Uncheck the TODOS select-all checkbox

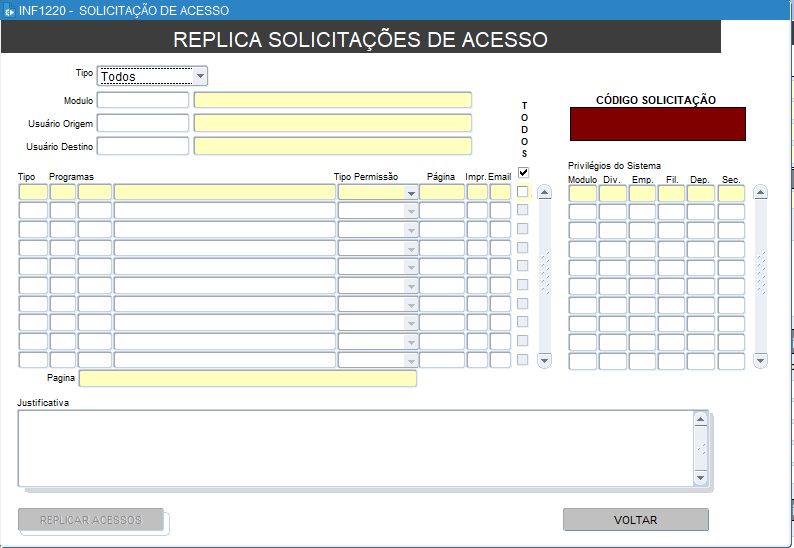523,173
